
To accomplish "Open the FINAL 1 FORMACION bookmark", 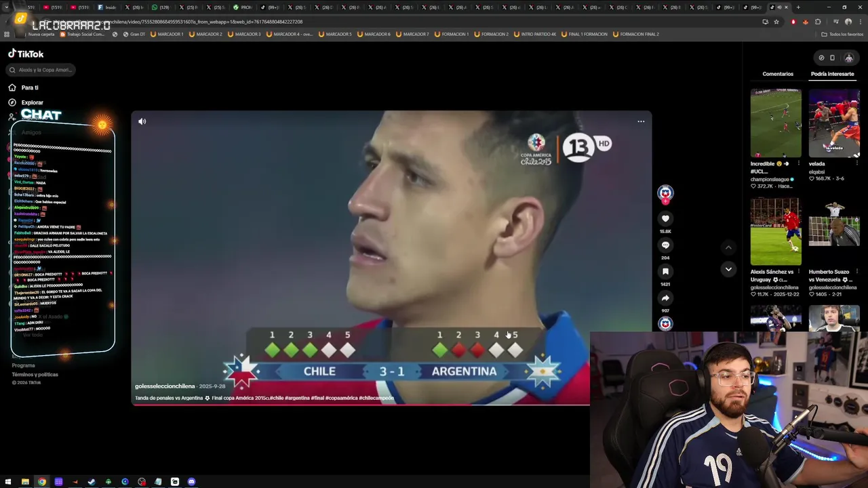I will pyautogui.click(x=585, y=34).
